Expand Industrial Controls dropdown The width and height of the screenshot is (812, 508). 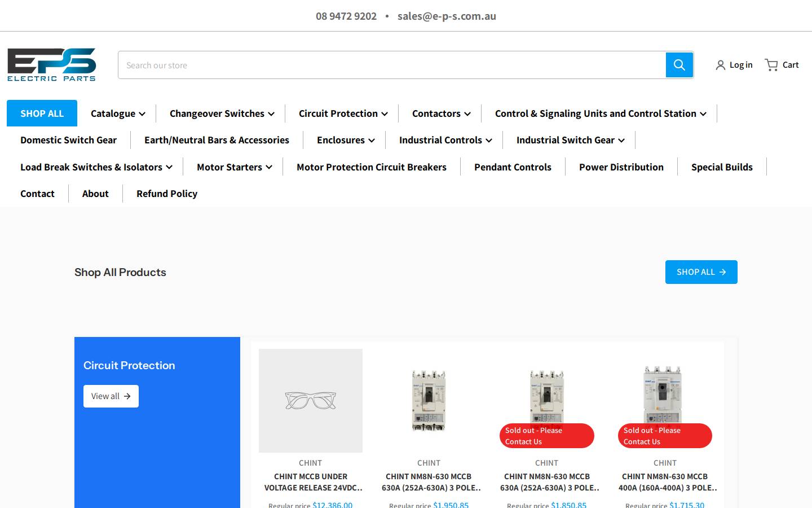[445, 140]
